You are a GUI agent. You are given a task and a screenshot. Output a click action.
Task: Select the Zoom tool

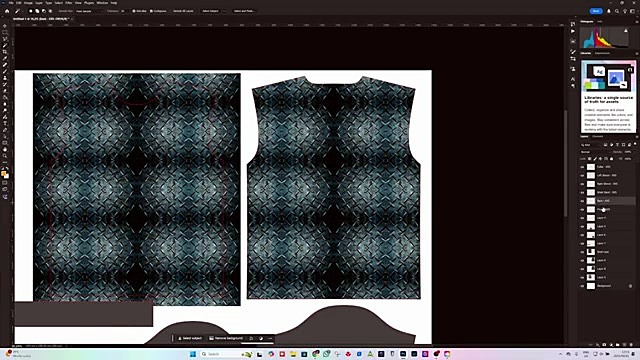tap(5, 156)
